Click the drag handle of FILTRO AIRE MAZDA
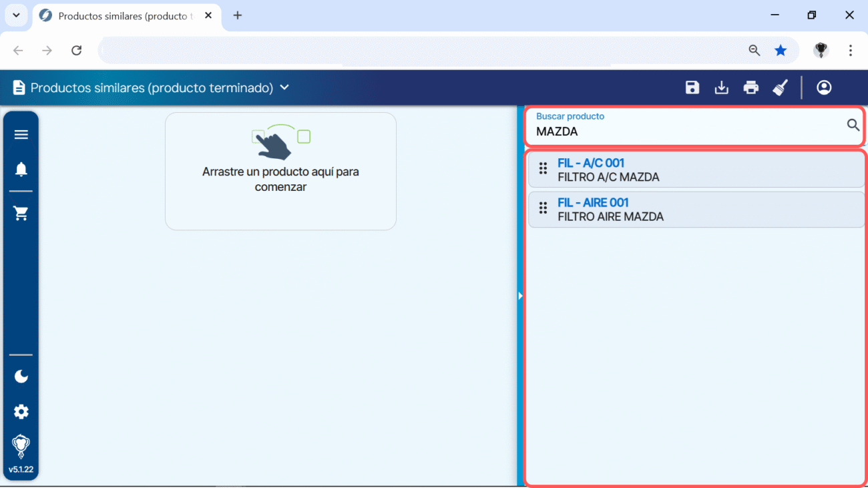Screen dimensions: 868x488 coord(543,209)
